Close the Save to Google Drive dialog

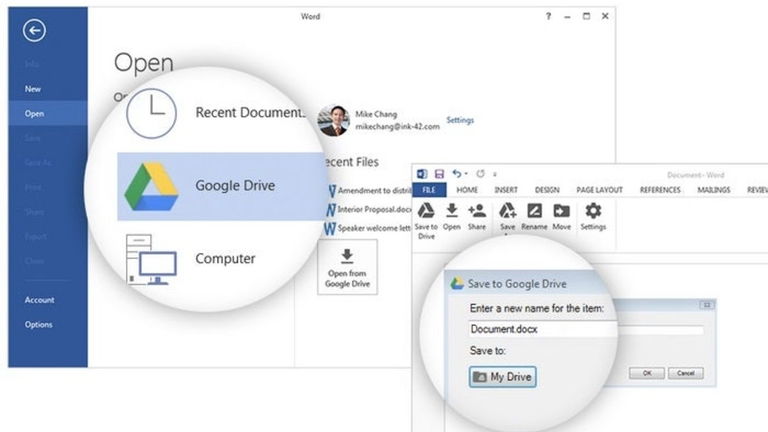pyautogui.click(x=707, y=305)
